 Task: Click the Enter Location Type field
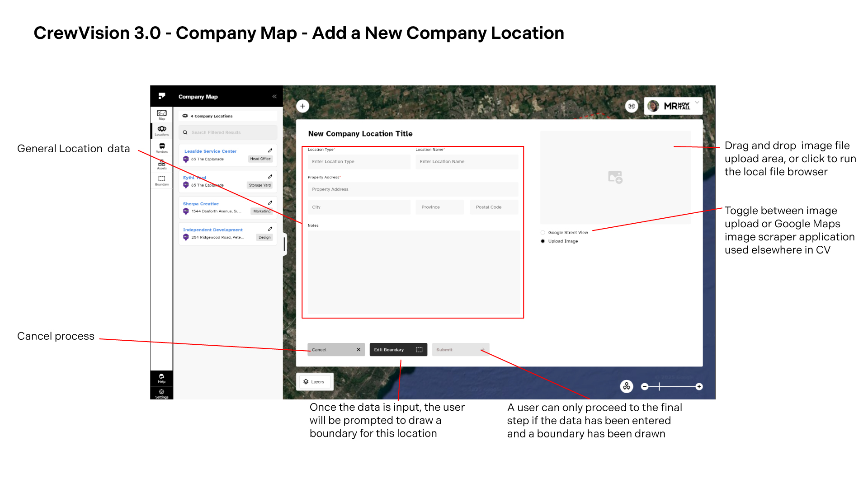point(359,162)
